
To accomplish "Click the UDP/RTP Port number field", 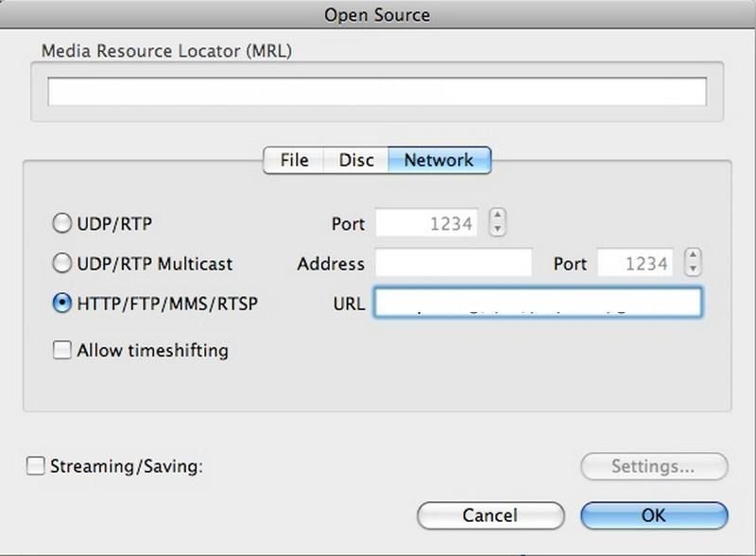I will click(426, 224).
